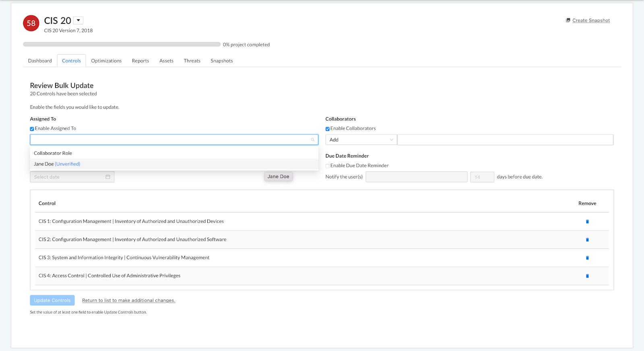Remove CIS 3 control with trash icon
The image size is (644, 351).
pos(587,258)
